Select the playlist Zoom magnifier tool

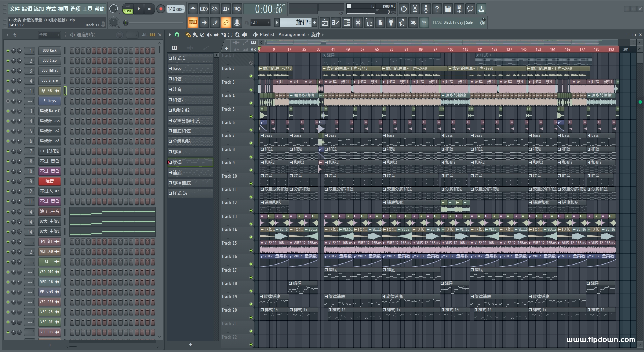237,35
